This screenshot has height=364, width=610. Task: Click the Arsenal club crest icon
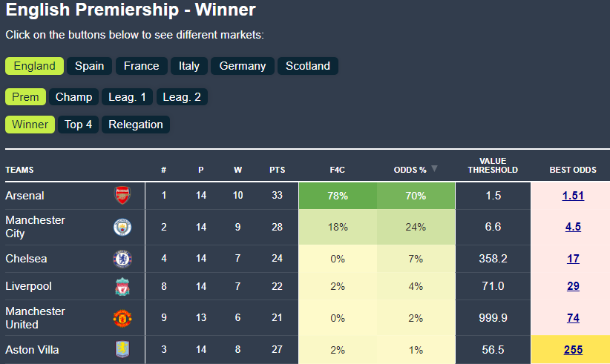tap(122, 196)
